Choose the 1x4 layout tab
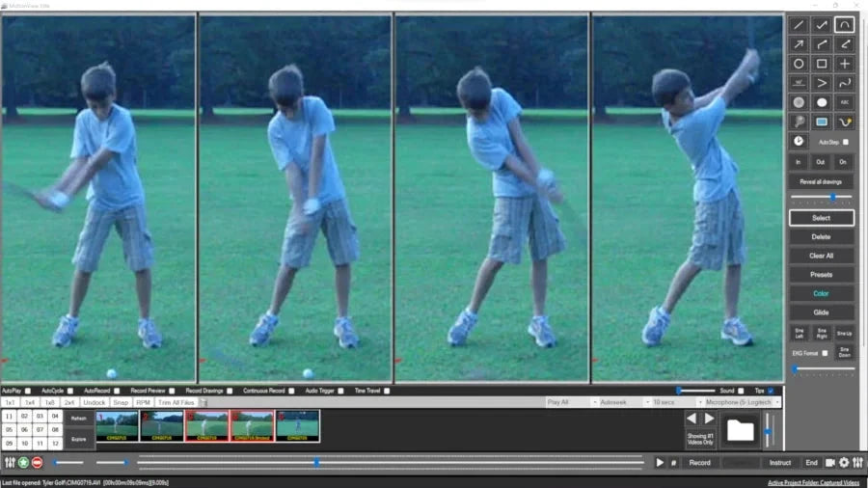The width and height of the screenshot is (868, 488). 29,402
